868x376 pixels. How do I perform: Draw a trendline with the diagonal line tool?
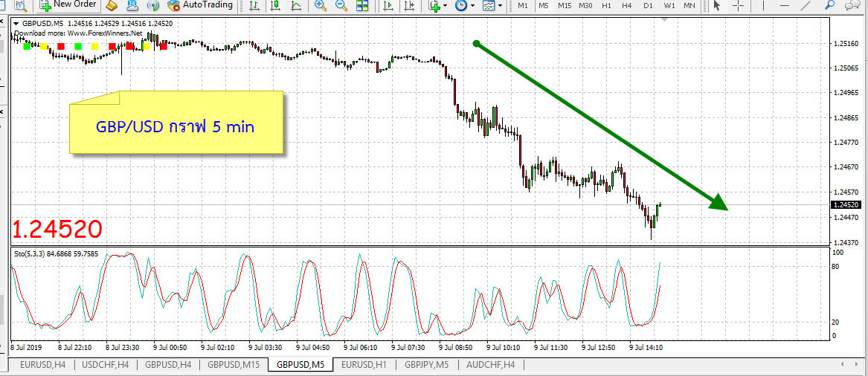(808, 6)
